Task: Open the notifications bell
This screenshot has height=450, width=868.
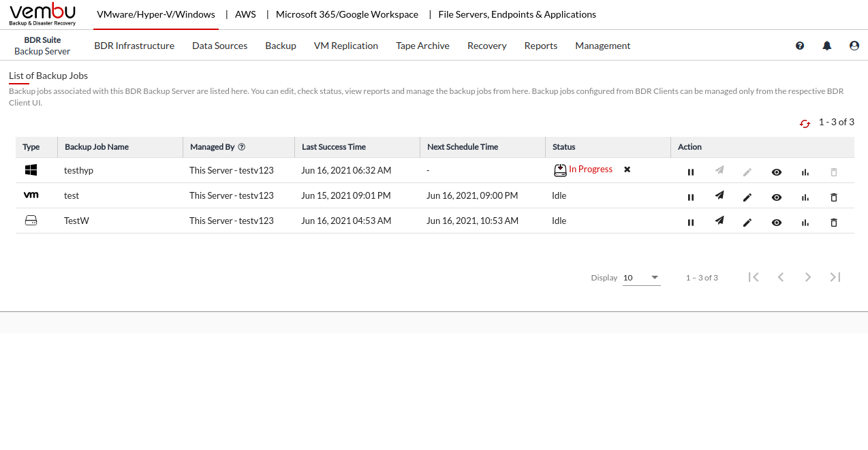Action: tap(826, 46)
